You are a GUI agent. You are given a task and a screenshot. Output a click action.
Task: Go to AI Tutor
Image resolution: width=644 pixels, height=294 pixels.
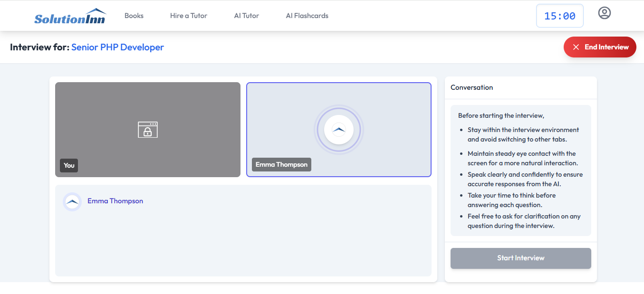246,16
